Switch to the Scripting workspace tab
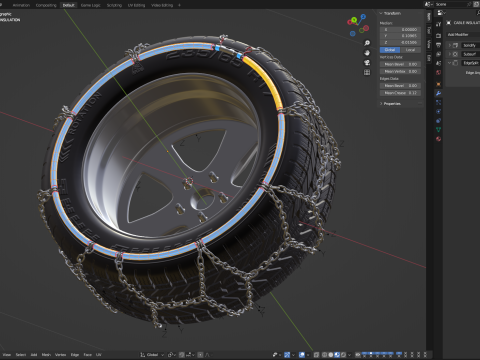This screenshot has width=480, height=360. click(114, 5)
